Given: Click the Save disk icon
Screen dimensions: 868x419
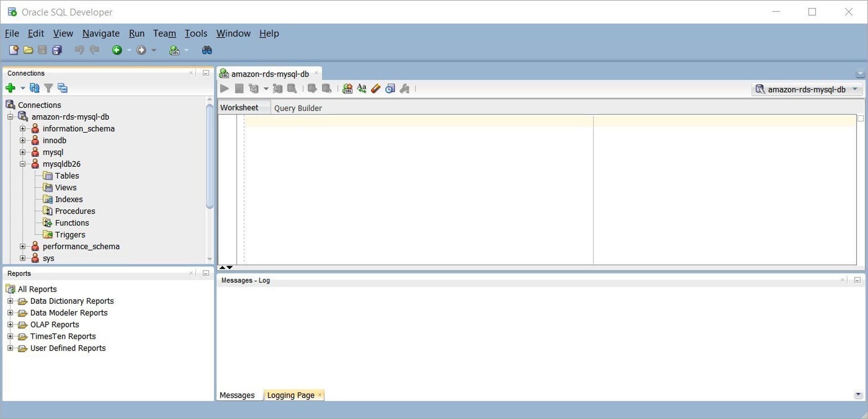Looking at the screenshot, I should [x=42, y=50].
